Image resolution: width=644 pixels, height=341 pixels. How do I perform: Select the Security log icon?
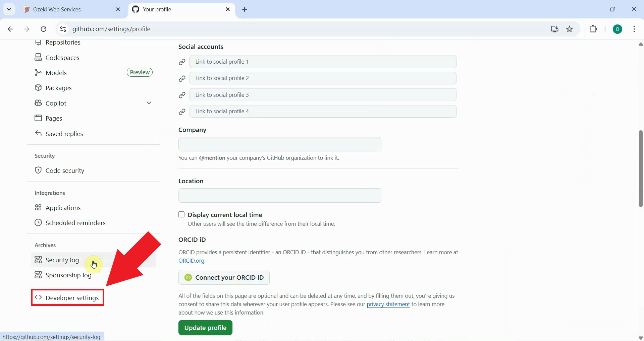[x=38, y=260]
